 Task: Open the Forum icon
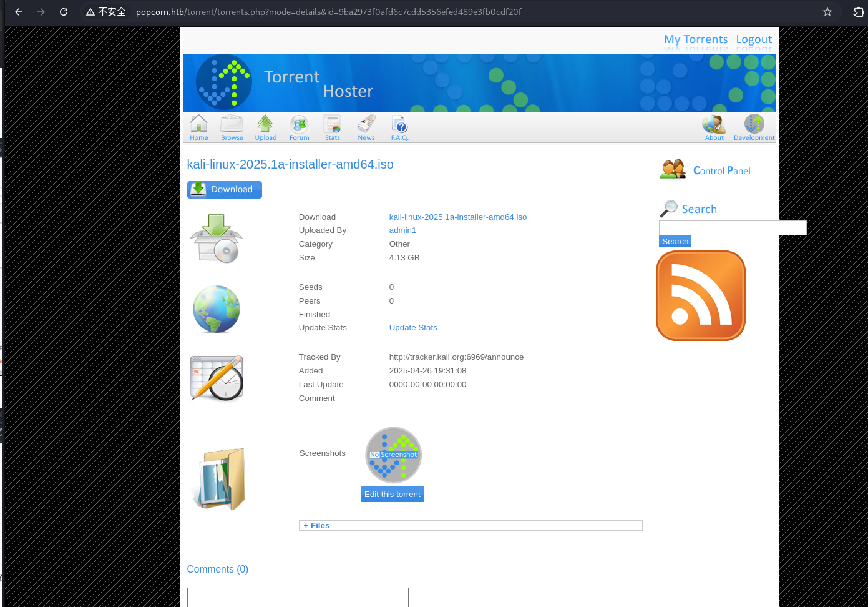coord(299,127)
